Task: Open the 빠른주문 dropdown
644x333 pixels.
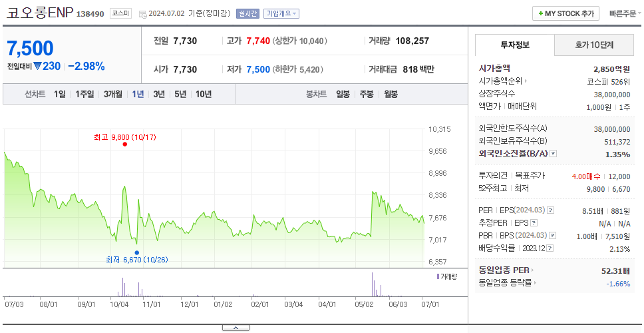Action: (x=625, y=13)
